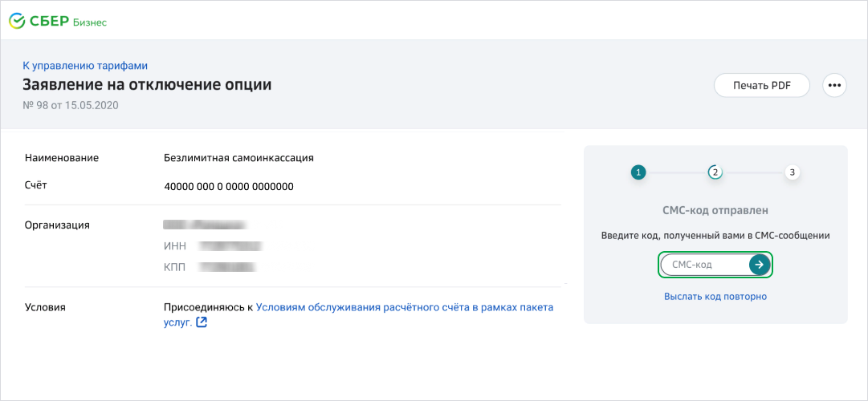868x401 pixels.
Task: Open the Условиям обслуживания расчётного счёта link
Action: coord(404,307)
